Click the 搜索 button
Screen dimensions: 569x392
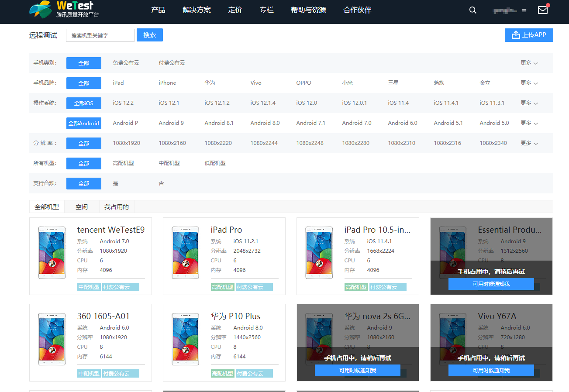coord(150,35)
